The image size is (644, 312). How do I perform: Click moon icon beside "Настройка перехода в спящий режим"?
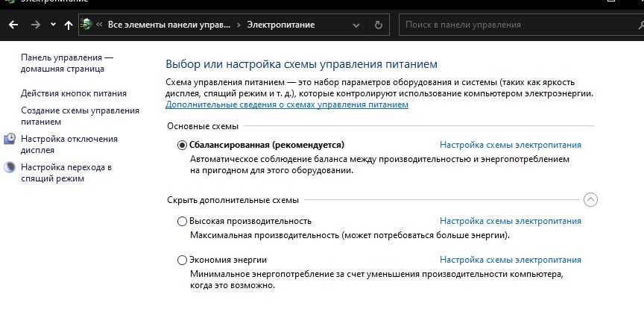point(10,168)
